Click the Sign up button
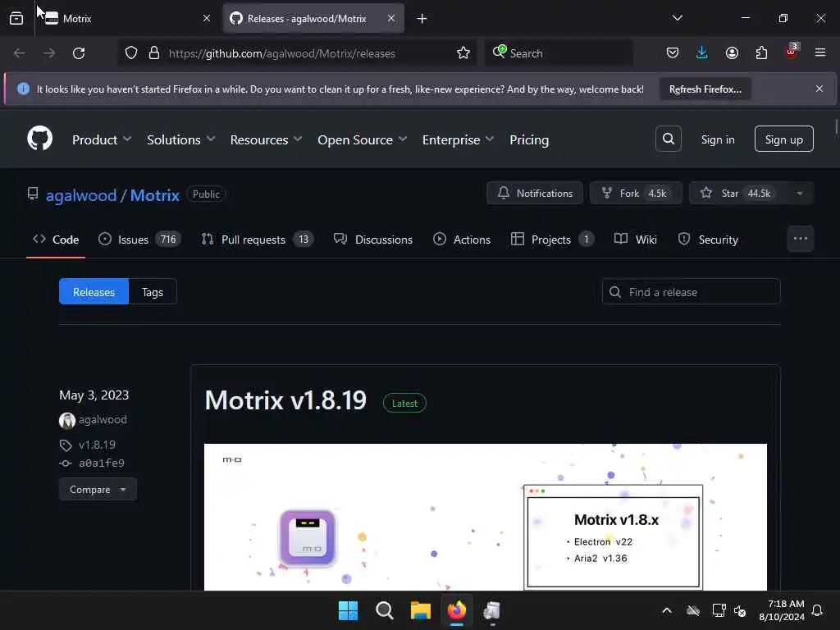The height and width of the screenshot is (630, 840). (783, 139)
